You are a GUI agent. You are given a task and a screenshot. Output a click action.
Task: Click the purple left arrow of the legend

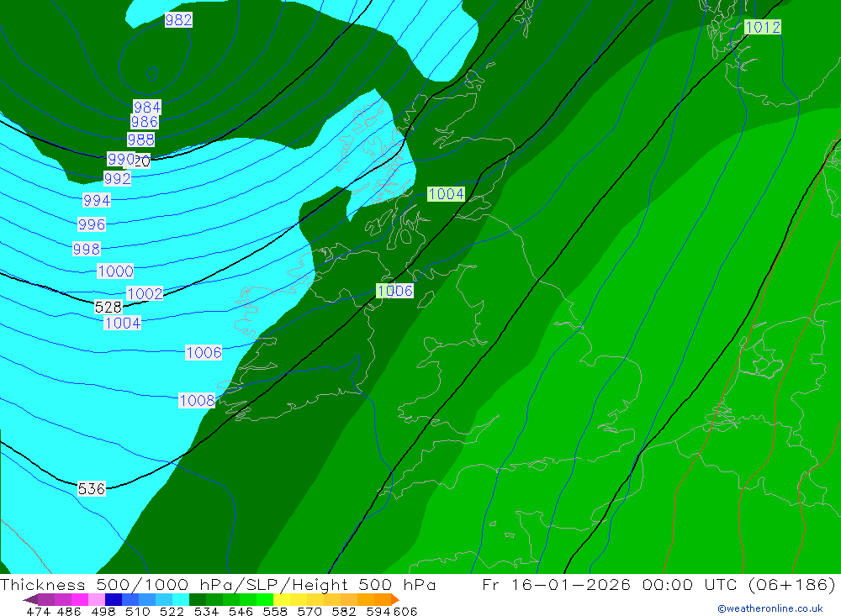[30, 599]
